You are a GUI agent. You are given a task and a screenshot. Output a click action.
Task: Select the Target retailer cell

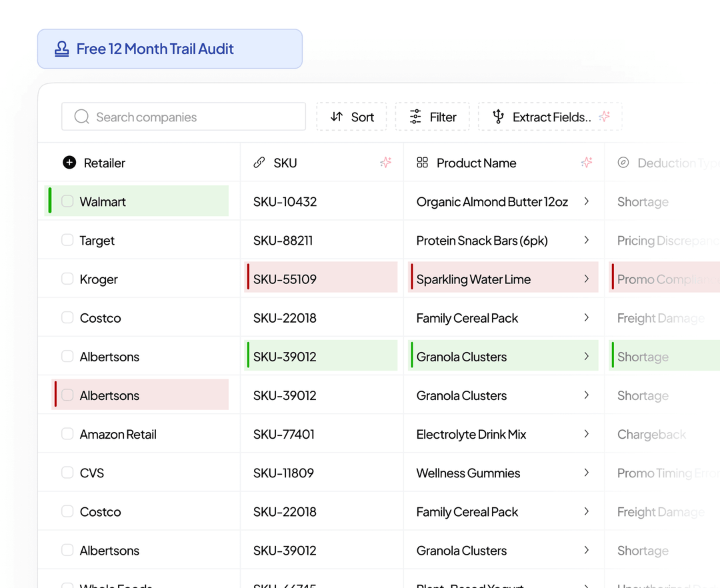tap(139, 240)
